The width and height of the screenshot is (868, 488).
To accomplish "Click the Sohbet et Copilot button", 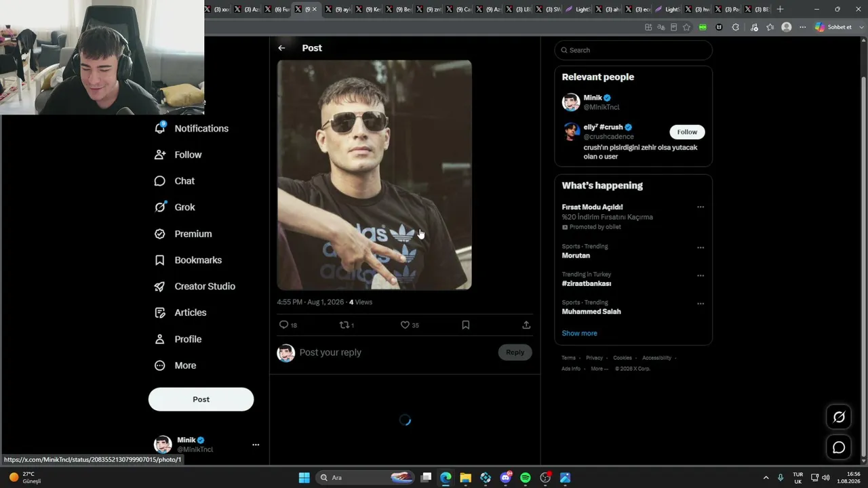I will click(x=834, y=27).
